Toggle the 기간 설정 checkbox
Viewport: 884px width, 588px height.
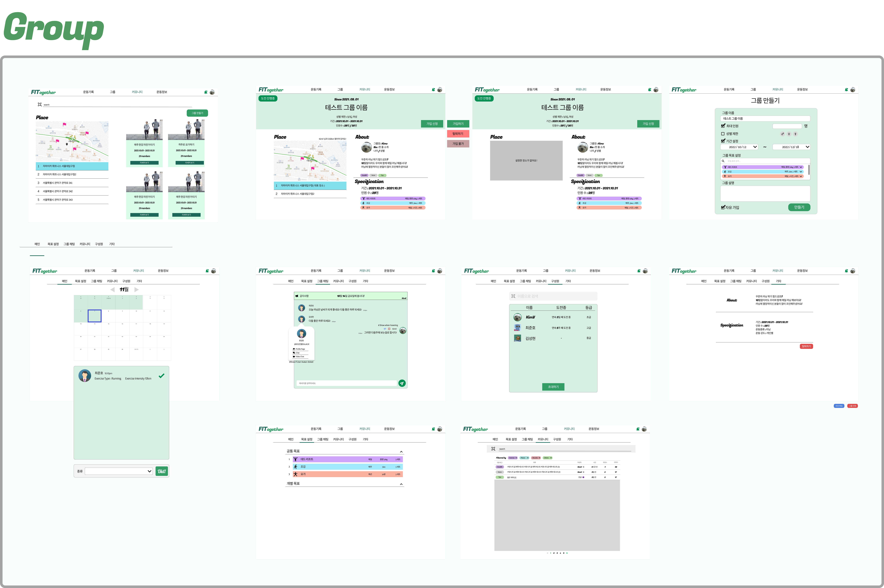click(723, 141)
